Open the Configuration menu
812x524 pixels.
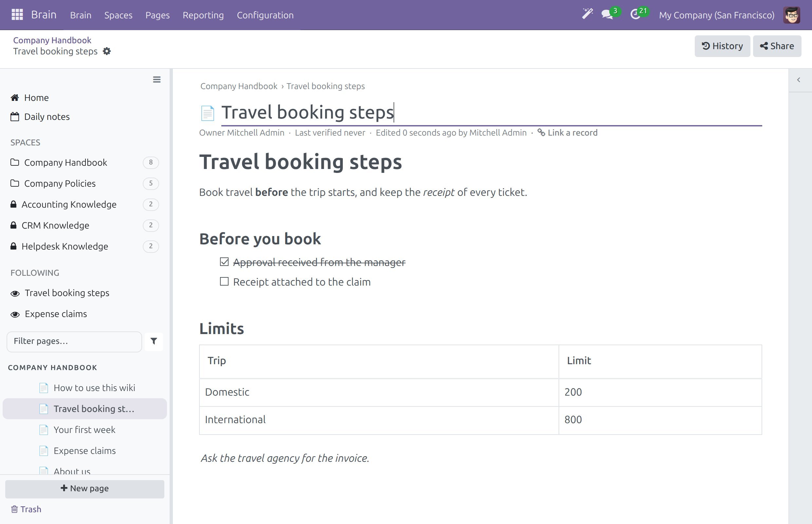point(265,15)
